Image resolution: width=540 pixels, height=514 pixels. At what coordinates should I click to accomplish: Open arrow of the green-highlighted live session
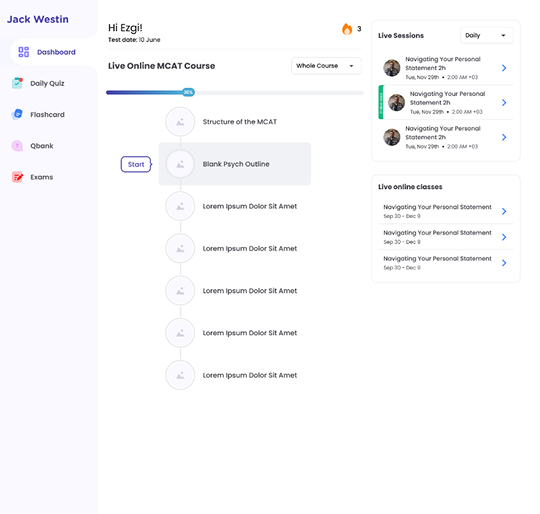tap(504, 103)
